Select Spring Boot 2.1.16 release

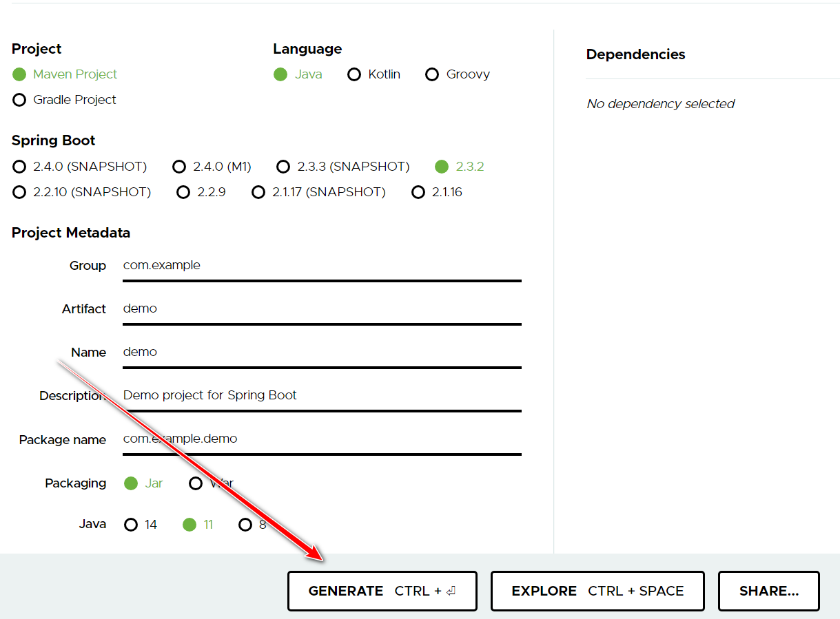418,191
